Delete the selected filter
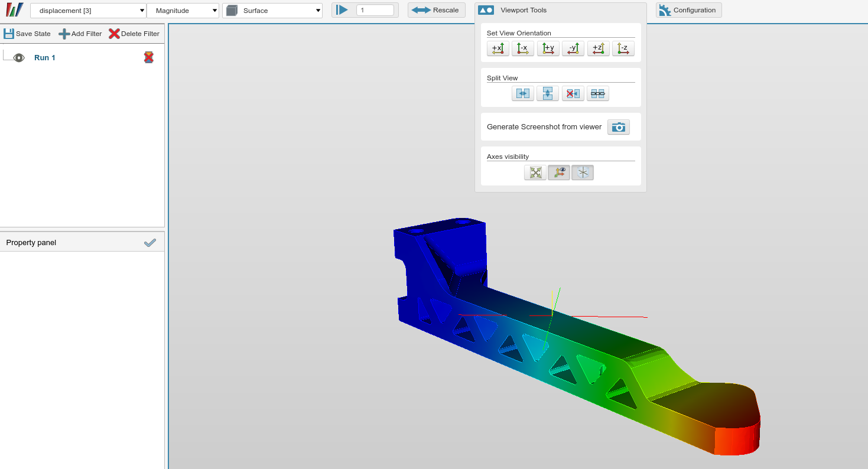The width and height of the screenshot is (868, 469). coord(134,34)
